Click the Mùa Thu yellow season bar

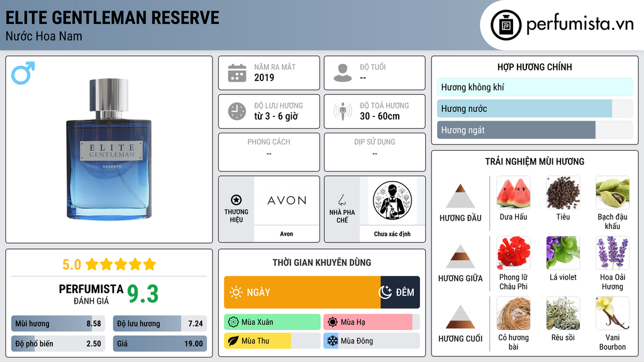(x=272, y=341)
